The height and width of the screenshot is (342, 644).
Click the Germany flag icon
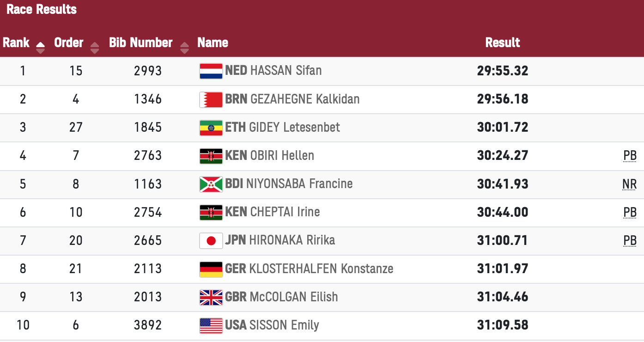click(x=211, y=269)
